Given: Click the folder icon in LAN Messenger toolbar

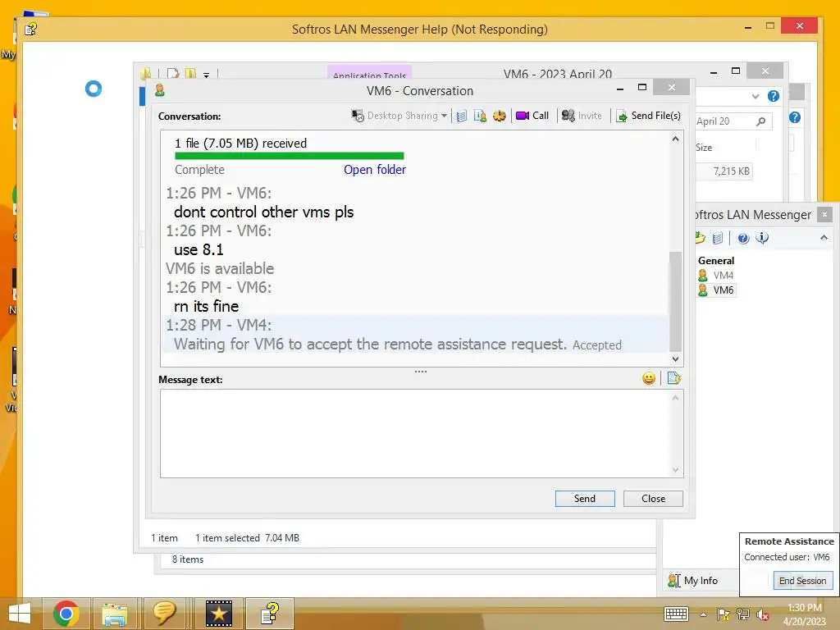Looking at the screenshot, I should [x=701, y=238].
